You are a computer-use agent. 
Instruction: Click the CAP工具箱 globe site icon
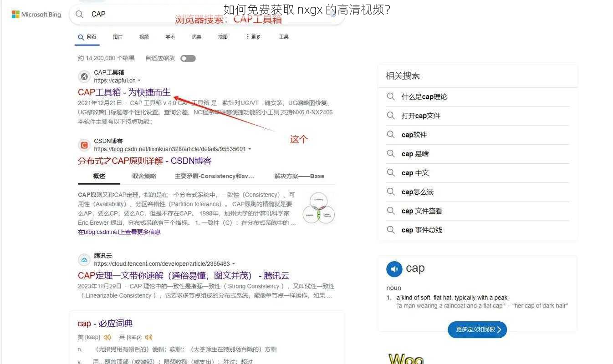(x=84, y=76)
